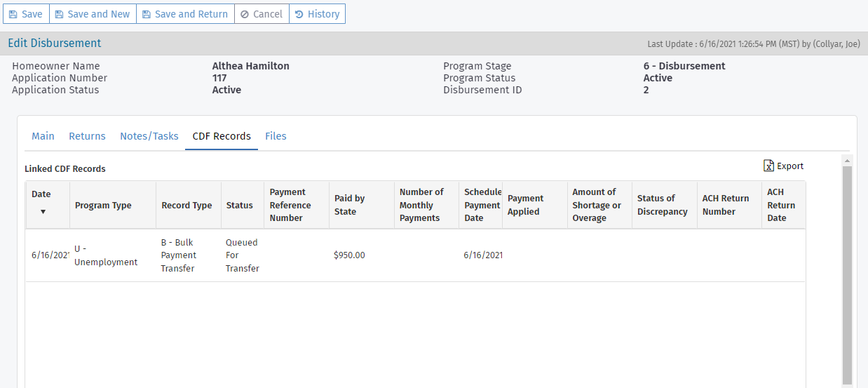Click the Save button
Viewport: 868px width, 388px height.
pyautogui.click(x=26, y=14)
